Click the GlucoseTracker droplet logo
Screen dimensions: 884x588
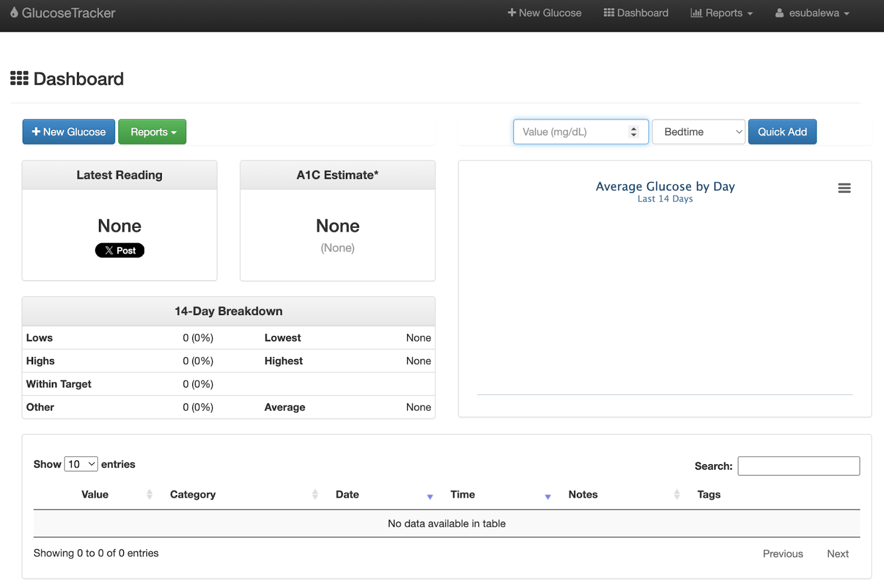point(14,13)
